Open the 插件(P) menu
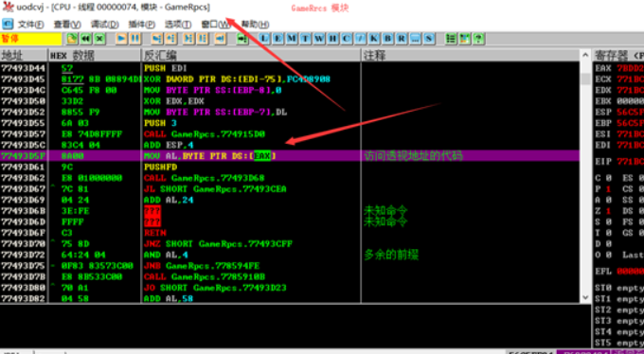Viewport: 644px width, 354px height. [x=142, y=25]
